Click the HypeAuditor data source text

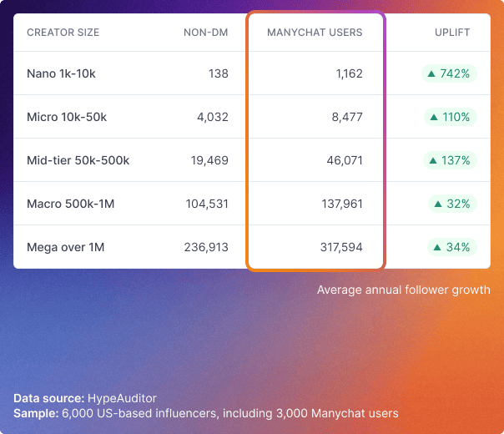[x=122, y=398]
